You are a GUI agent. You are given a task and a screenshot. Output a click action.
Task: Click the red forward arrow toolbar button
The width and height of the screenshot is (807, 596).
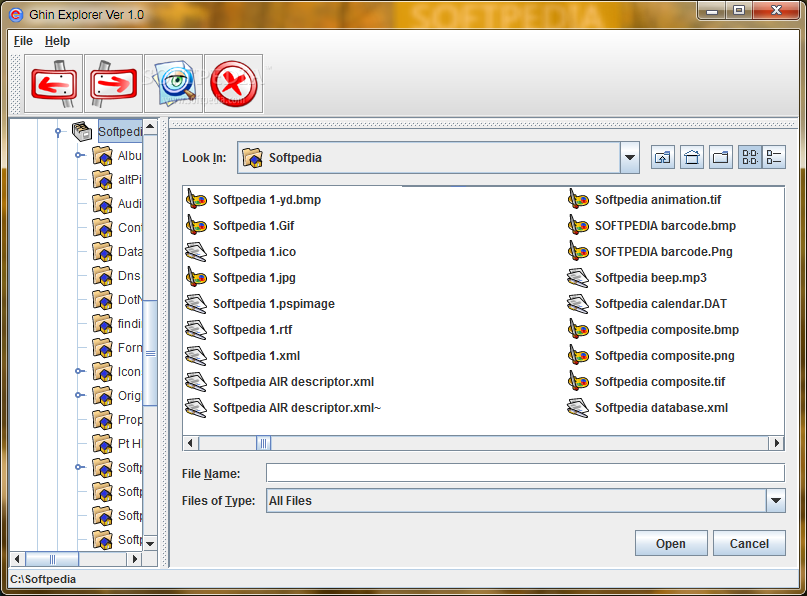[113, 83]
